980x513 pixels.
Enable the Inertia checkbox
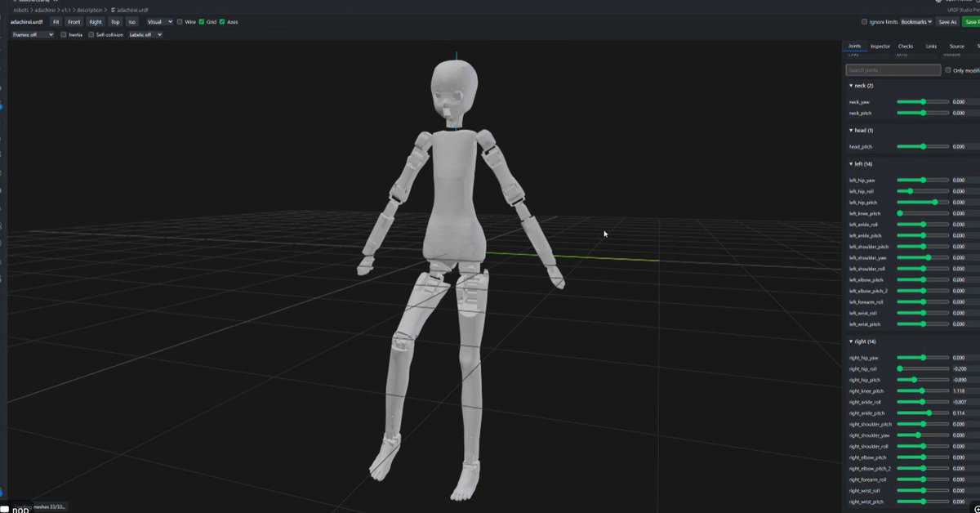64,35
